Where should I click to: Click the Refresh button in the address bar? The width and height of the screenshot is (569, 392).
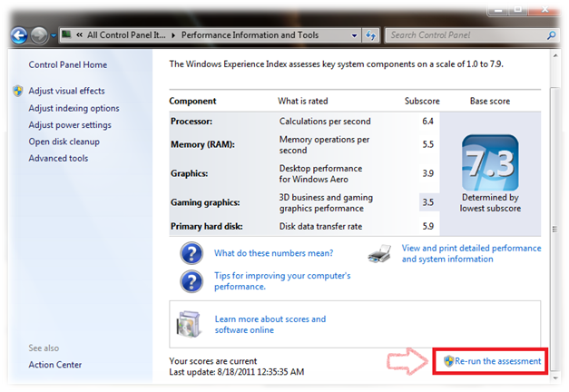coord(370,35)
